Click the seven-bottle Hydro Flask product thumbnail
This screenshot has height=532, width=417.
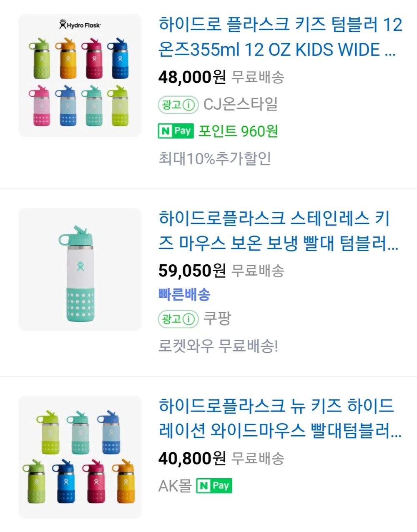[80, 457]
